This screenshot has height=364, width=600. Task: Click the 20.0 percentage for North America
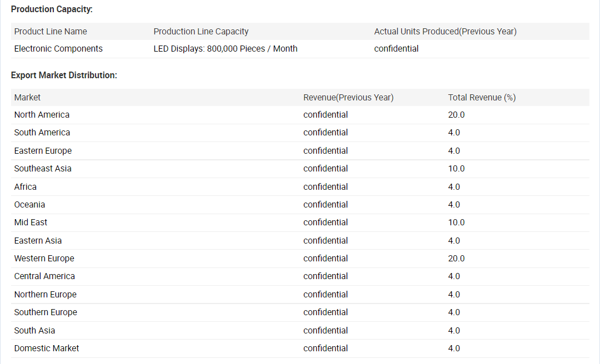click(x=456, y=115)
